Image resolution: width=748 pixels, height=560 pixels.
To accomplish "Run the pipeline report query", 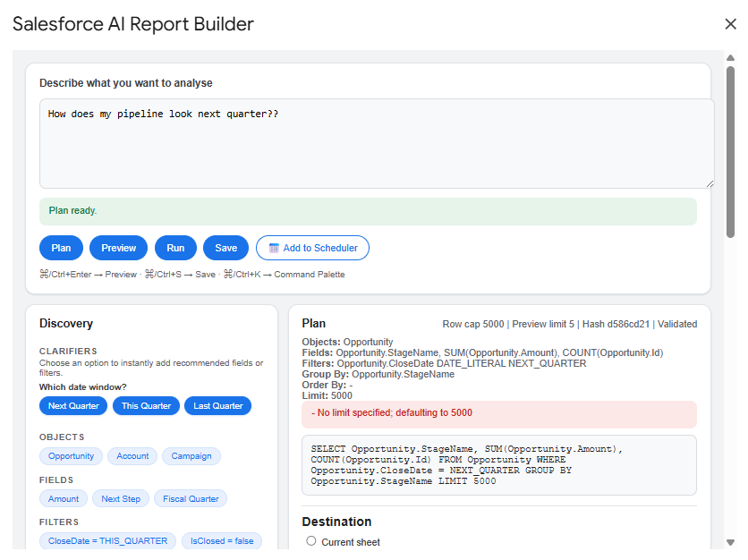I will (x=175, y=248).
